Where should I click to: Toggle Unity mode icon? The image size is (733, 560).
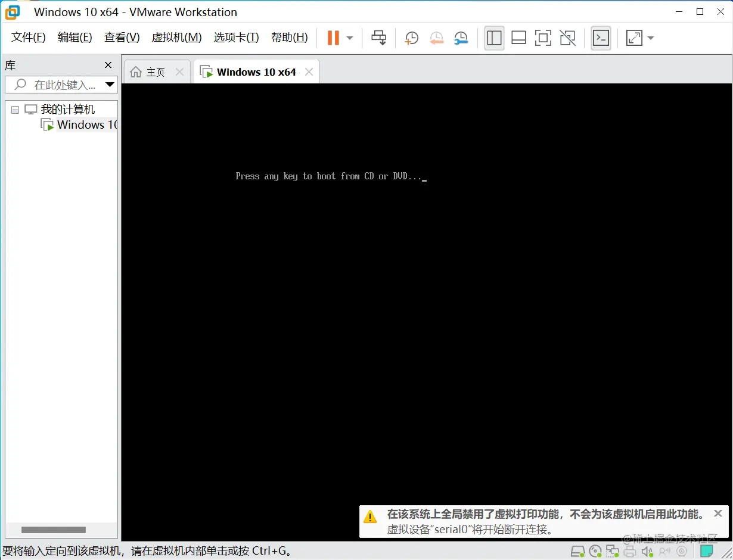[x=568, y=38]
